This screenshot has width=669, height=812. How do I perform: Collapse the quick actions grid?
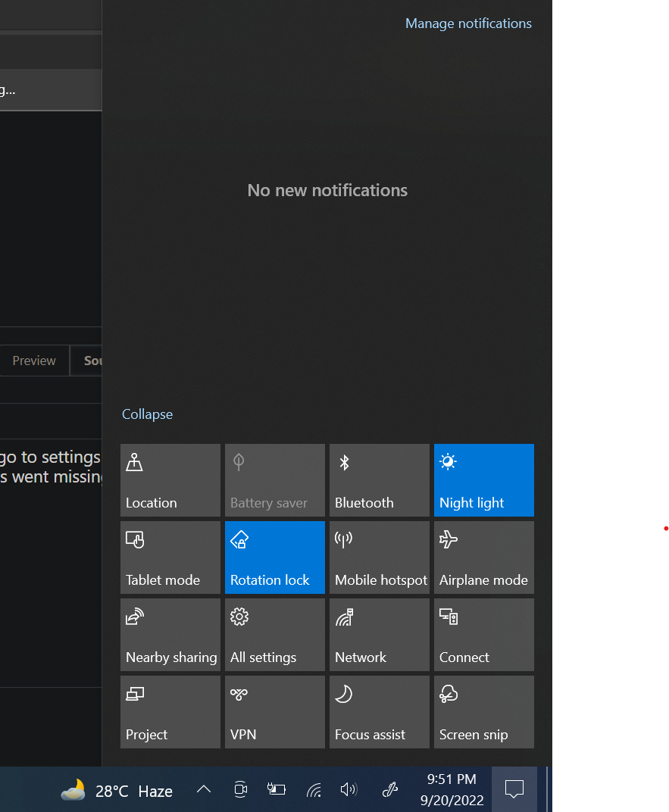(147, 414)
